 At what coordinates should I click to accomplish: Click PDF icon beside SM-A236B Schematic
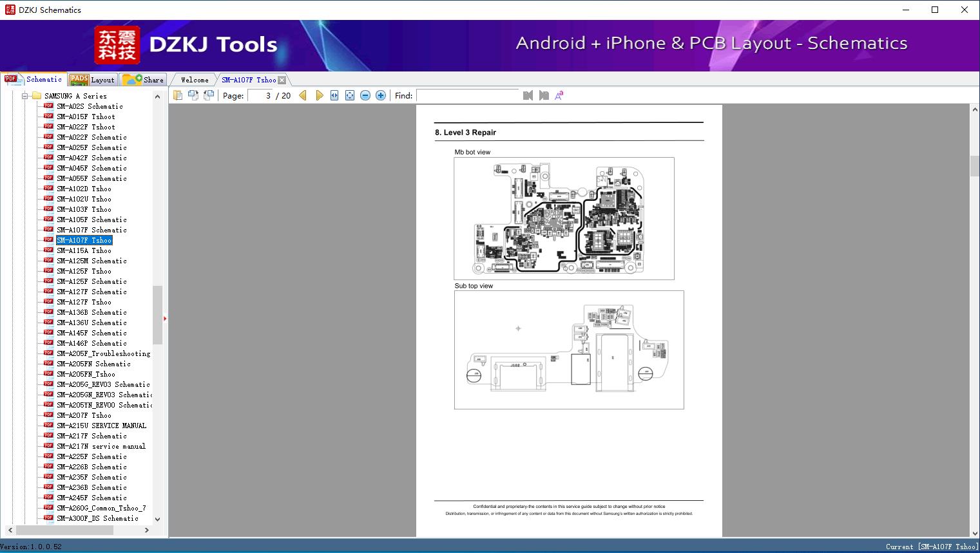point(48,487)
